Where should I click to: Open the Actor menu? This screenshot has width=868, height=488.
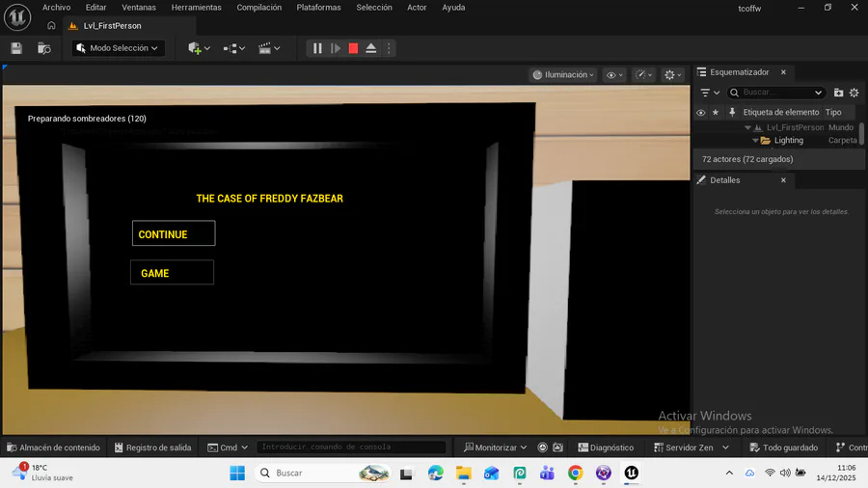click(417, 7)
